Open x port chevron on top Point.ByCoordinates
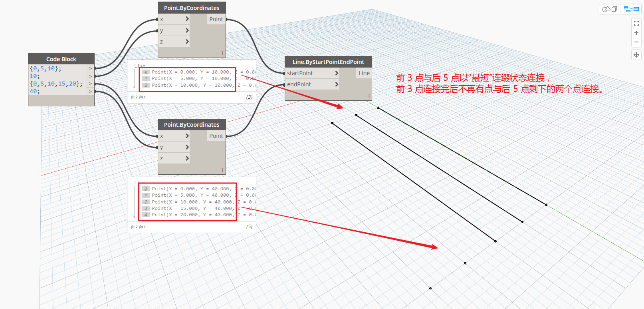The width and height of the screenshot is (644, 309). (x=187, y=19)
